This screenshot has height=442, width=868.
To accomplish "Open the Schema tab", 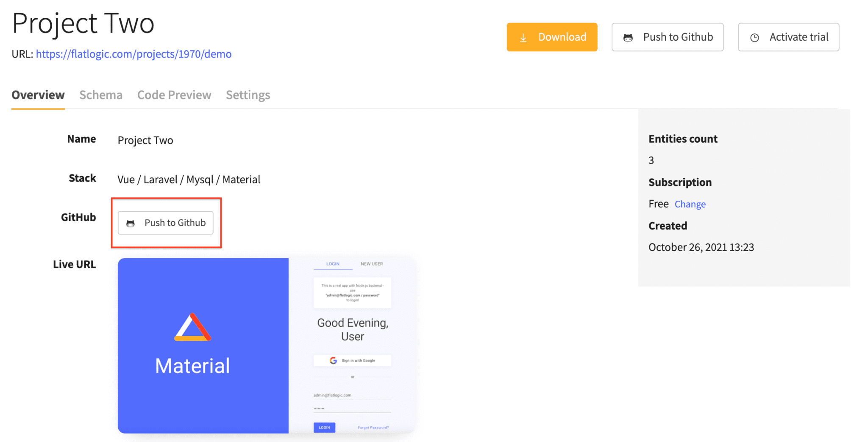I will coord(101,95).
